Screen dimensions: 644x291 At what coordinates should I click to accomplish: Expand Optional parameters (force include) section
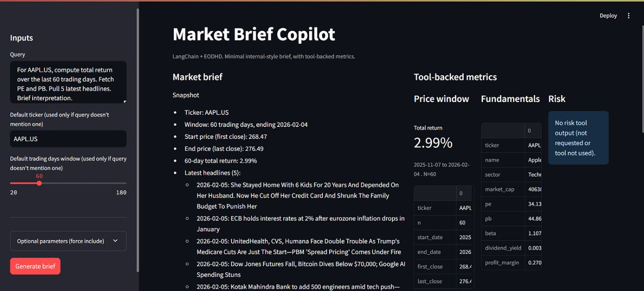click(61, 241)
